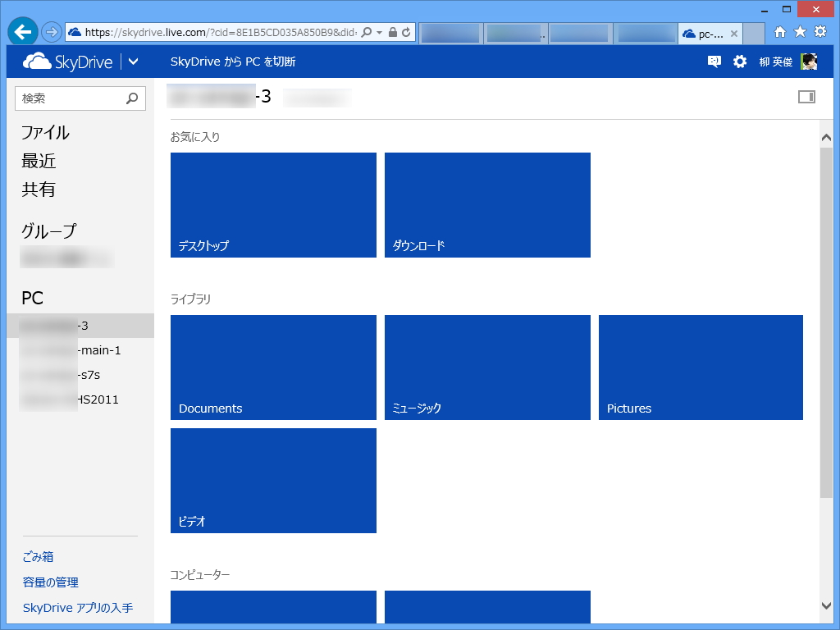840x630 pixels.
Task: Toggle the details pane view icon
Action: point(806,96)
